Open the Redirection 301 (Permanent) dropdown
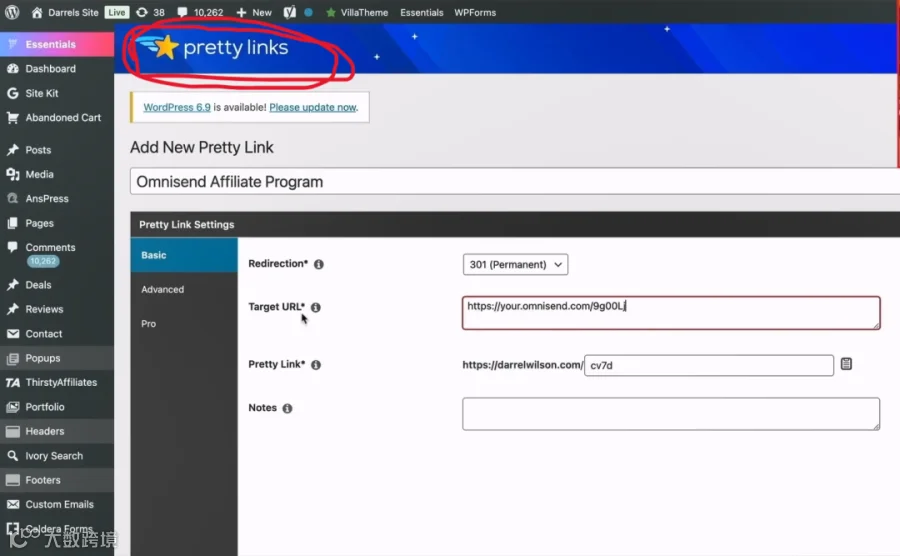 [x=515, y=265]
